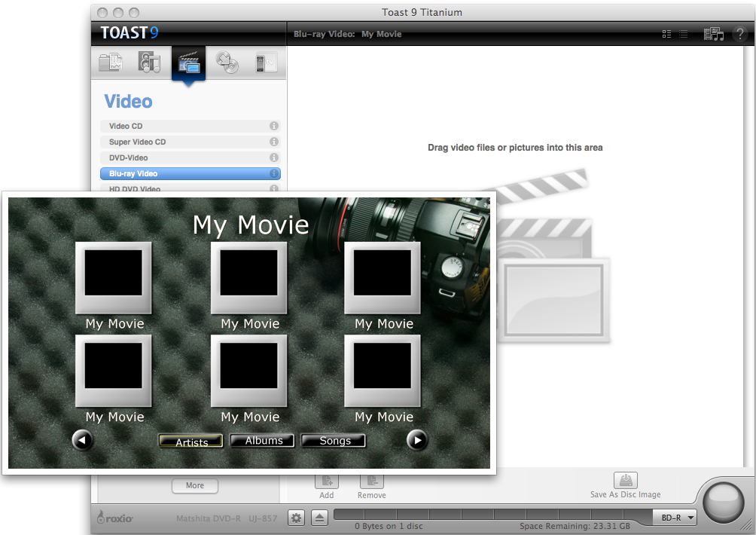Image resolution: width=756 pixels, height=535 pixels.
Task: Select the Video category tab icon
Action: pos(188,63)
